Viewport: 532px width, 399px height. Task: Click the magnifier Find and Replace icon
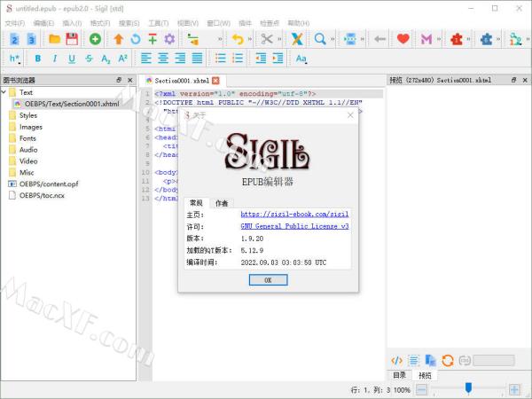[x=319, y=39]
